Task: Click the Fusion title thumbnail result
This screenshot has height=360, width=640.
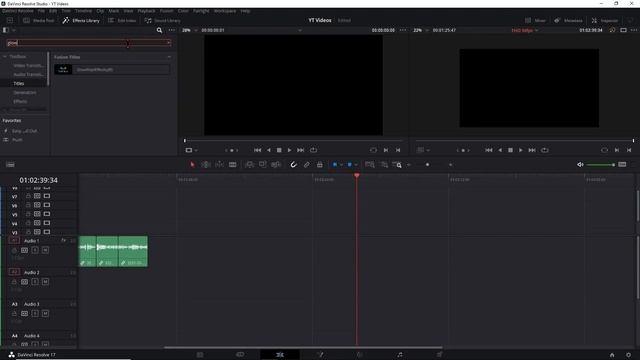Action: (x=63, y=69)
